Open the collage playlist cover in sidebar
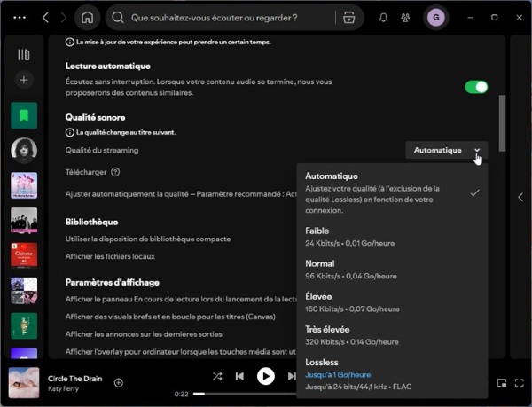 pos(24,291)
